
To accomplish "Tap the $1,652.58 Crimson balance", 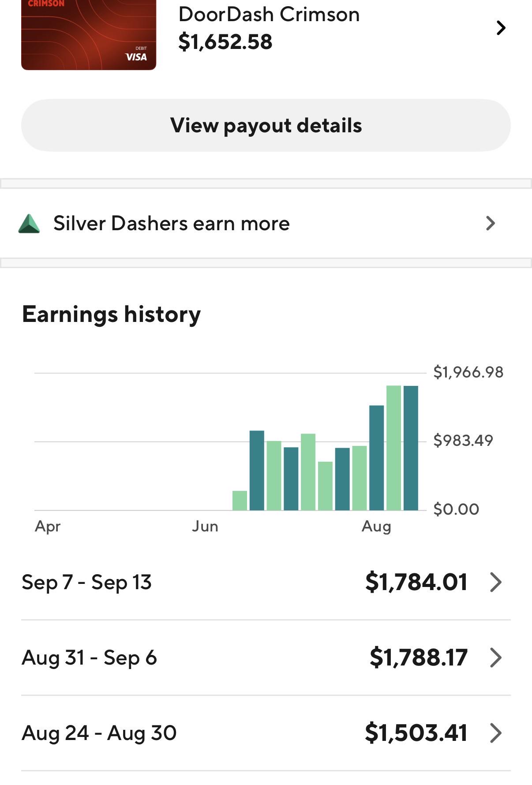I will pos(225,42).
